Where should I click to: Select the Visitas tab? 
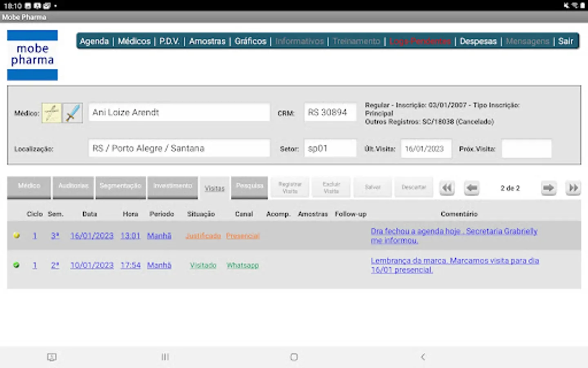pyautogui.click(x=214, y=188)
